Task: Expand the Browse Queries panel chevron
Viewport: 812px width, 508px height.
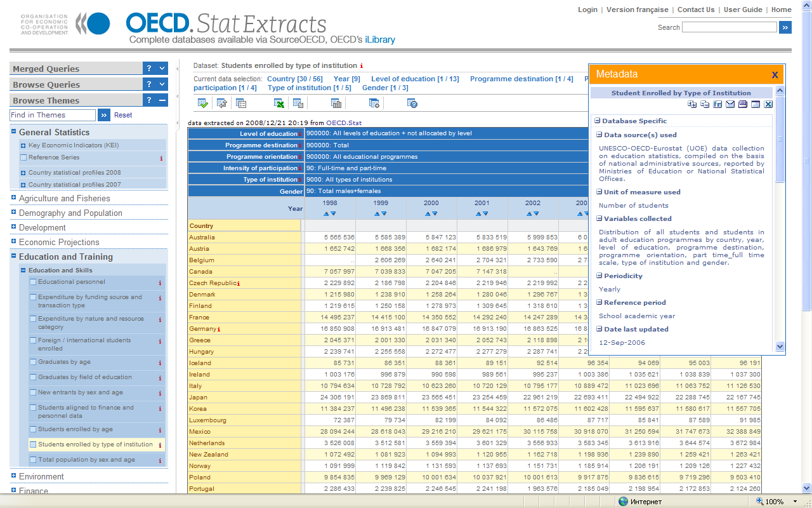Action: (162, 84)
